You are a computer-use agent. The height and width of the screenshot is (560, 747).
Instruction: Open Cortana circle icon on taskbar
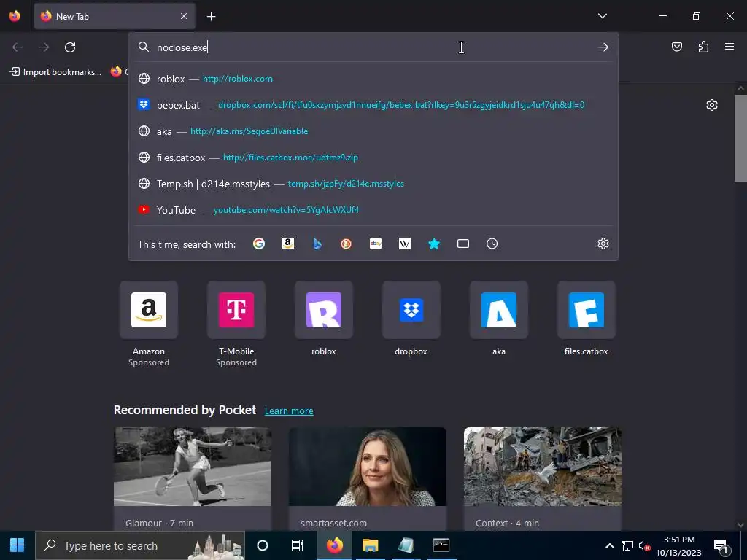click(263, 545)
